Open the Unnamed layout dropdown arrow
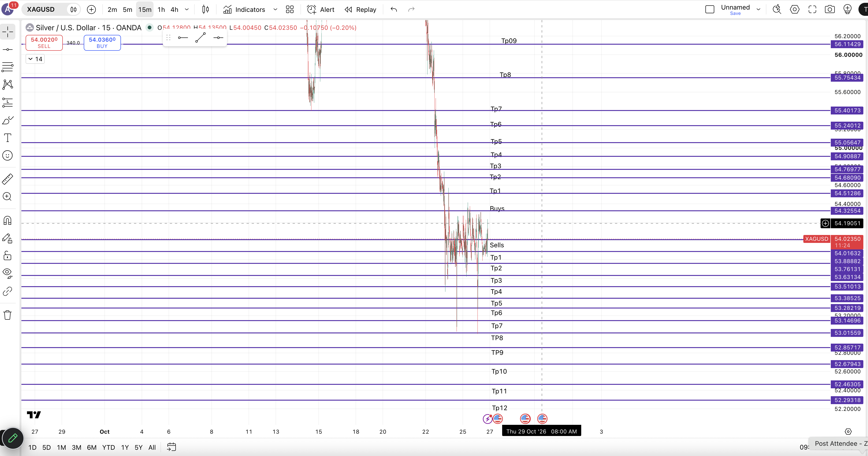Image resolution: width=868 pixels, height=456 pixels. coord(758,10)
